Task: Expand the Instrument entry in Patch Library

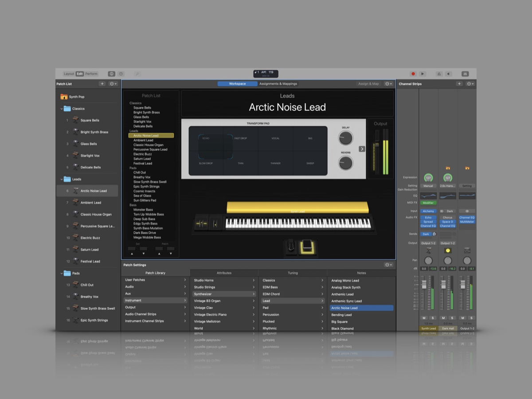Action: 186,300
